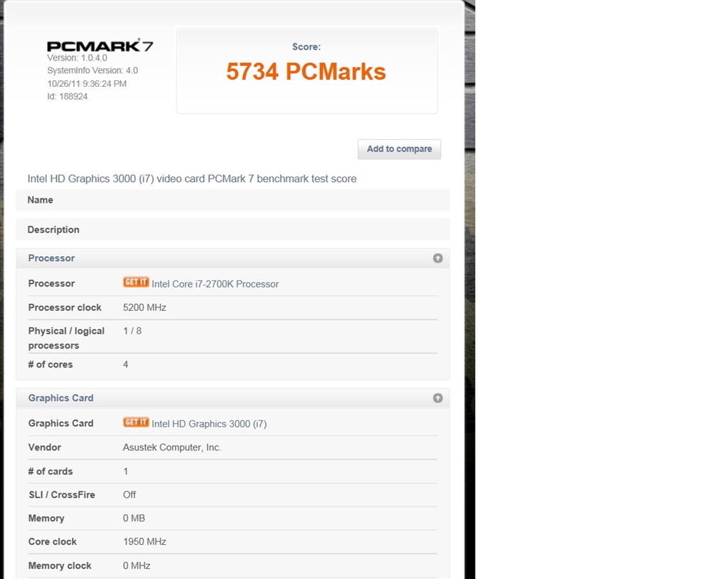The width and height of the screenshot is (728, 579).
Task: Open the Intel HD Graphics 3000 (i7) link
Action: tap(209, 424)
